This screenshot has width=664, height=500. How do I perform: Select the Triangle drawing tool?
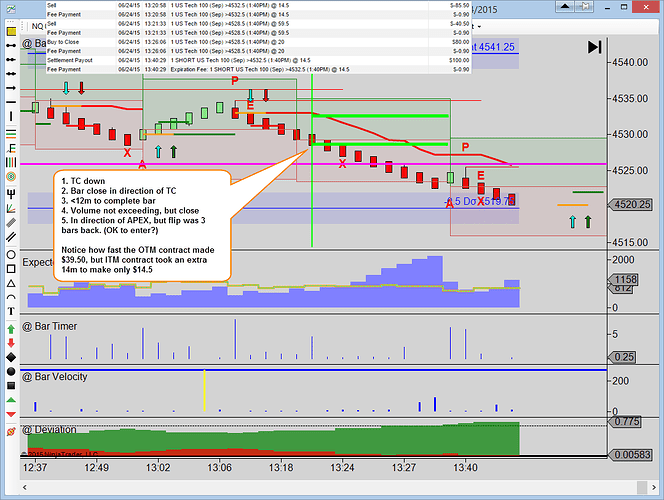11,283
